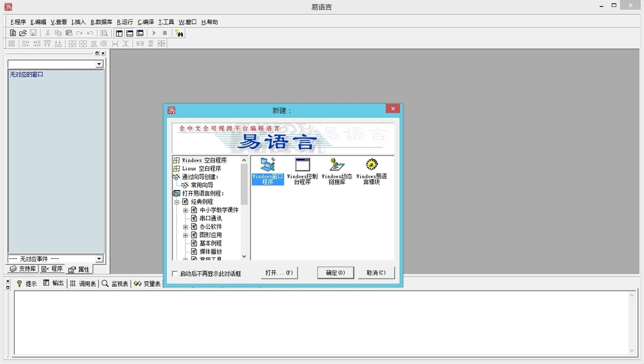Click the Save floppy disk icon
The width and height of the screenshot is (644, 364).
coord(33,33)
